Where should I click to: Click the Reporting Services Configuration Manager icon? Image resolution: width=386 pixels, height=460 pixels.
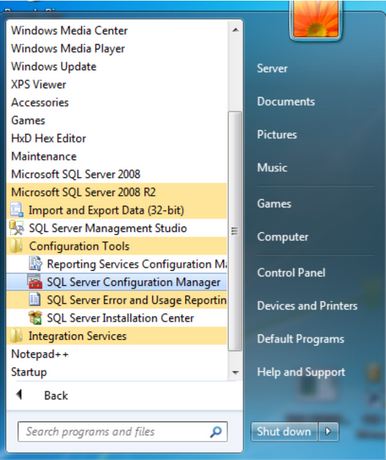pos(35,264)
